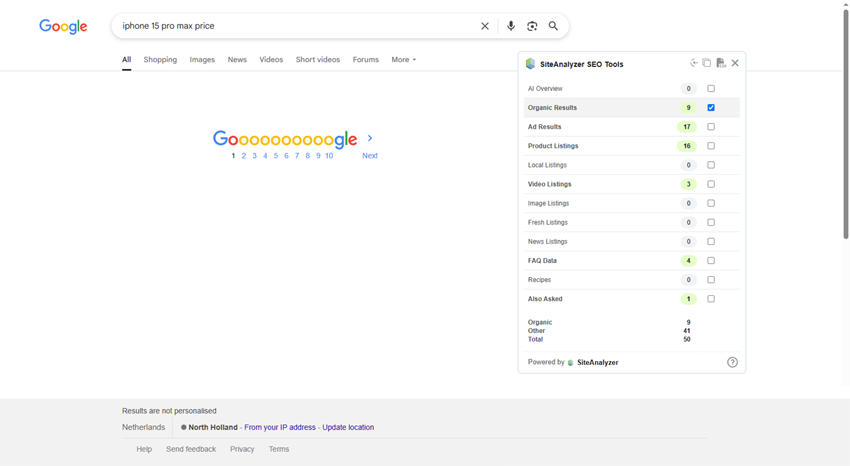Switch to the Shopping tab
Viewport: 850px width, 466px height.
(160, 60)
